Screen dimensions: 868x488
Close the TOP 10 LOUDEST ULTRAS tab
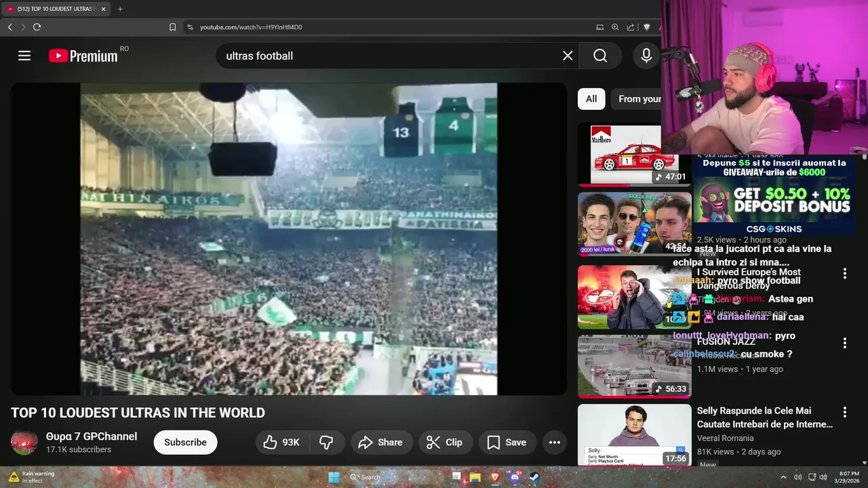point(104,9)
